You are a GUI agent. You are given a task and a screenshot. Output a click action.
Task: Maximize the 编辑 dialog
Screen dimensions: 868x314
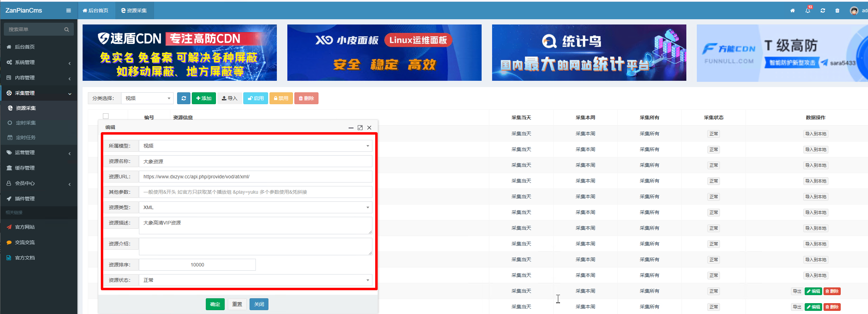coord(360,128)
